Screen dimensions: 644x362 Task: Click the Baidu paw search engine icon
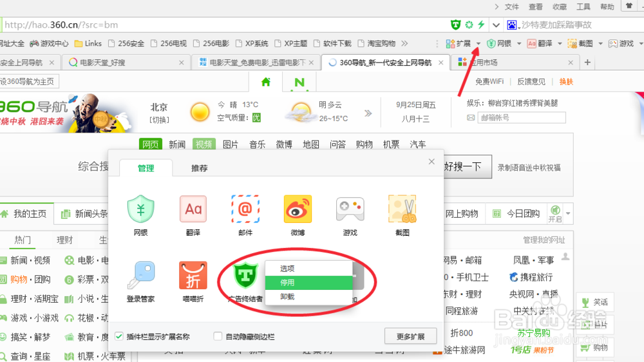(x=512, y=25)
